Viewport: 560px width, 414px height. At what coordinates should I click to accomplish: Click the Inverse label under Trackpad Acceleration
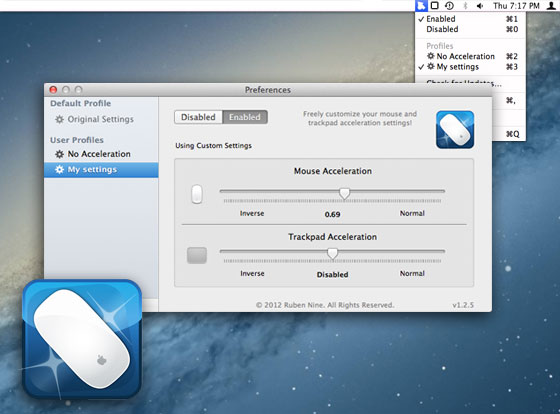[x=252, y=274]
